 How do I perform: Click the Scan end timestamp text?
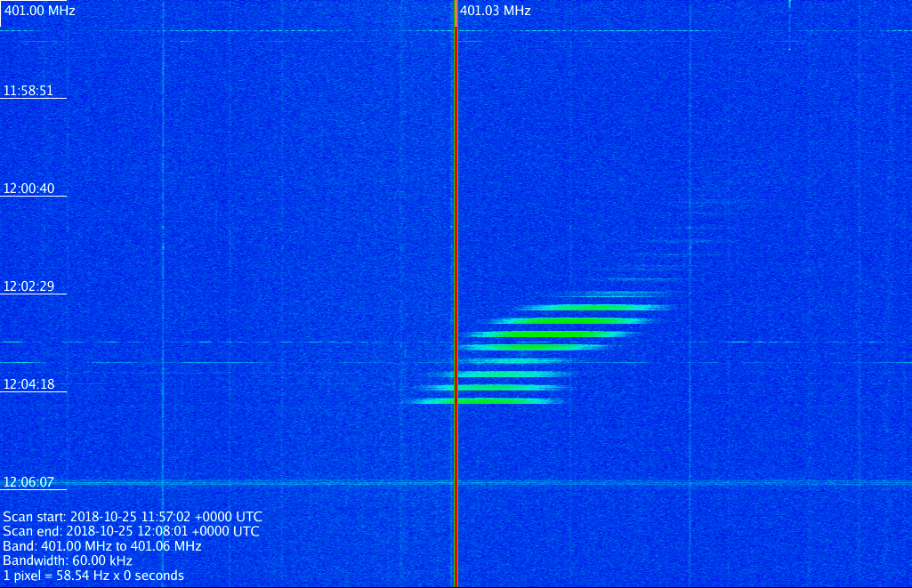(131, 531)
